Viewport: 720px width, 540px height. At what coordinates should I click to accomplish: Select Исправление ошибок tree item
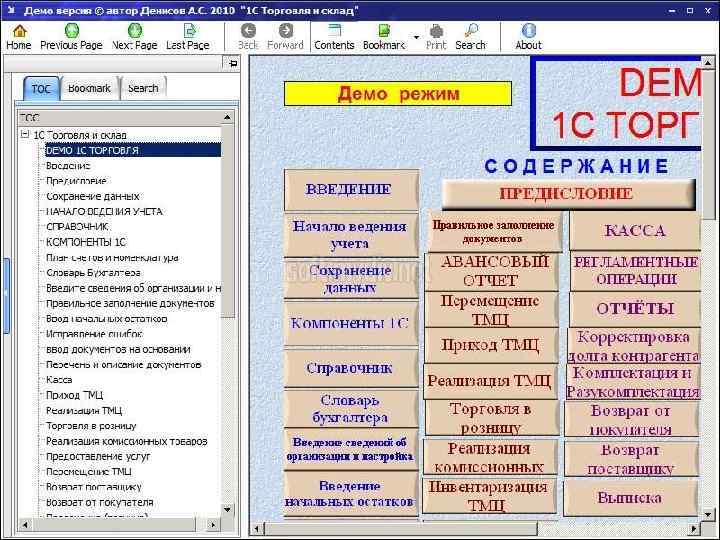(95, 334)
